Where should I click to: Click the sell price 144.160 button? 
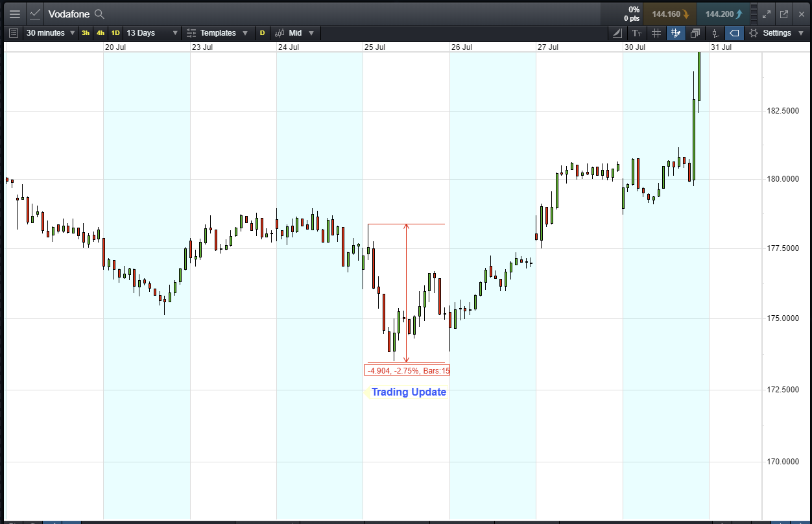tap(670, 14)
